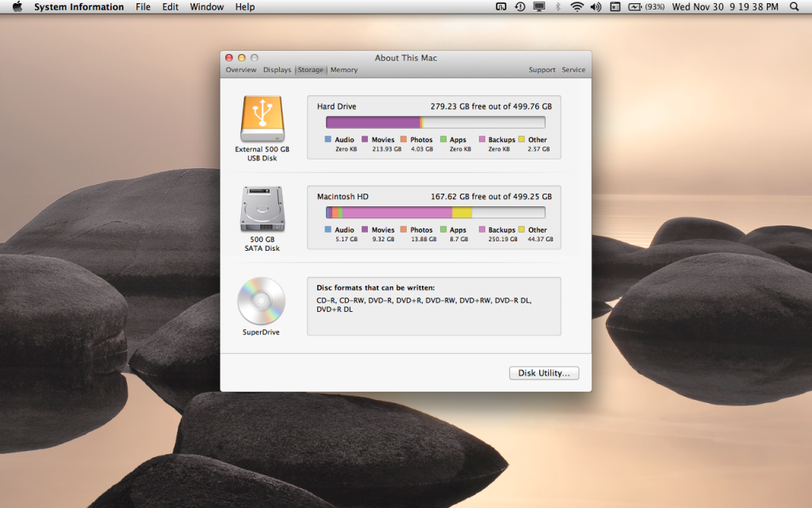Click the "213.93 GB" Movies value

387,148
